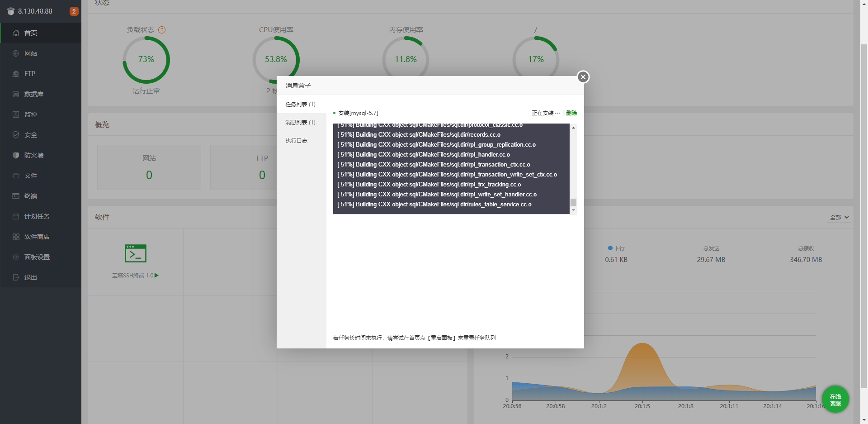Screen dimensions: 868x424
Task: Open the 在线客服 support button
Action: point(835,400)
